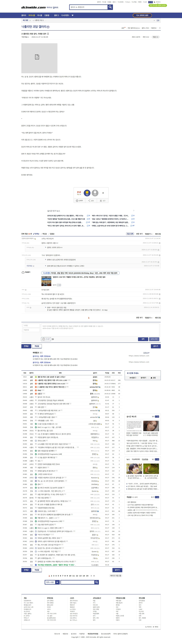
Task: Toggle 댓글닫기 above the comment list
Action: tap(148, 234)
